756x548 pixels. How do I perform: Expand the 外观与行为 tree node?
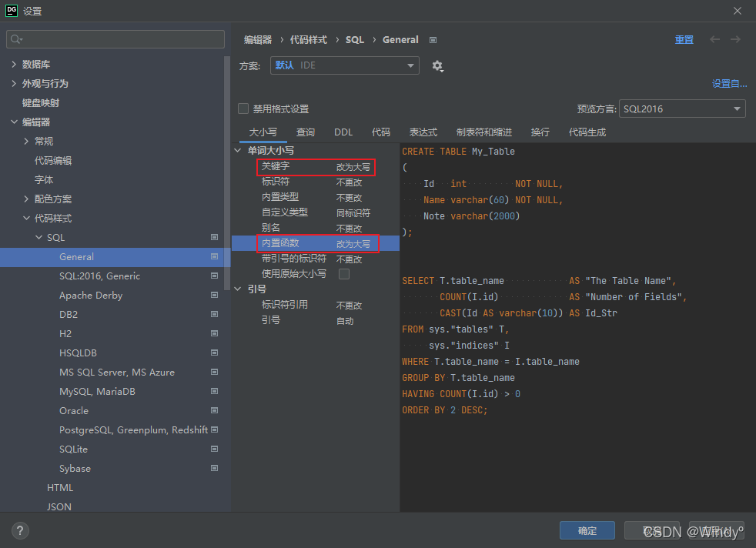(x=14, y=83)
